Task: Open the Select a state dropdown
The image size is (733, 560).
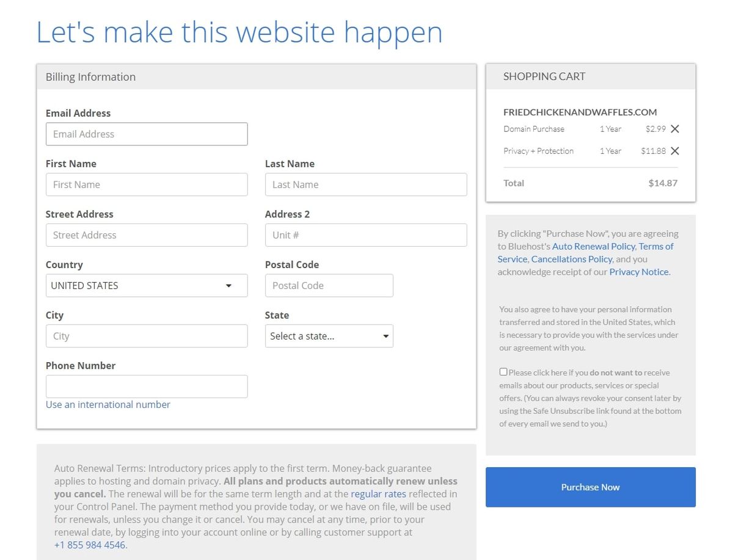Action: point(329,336)
